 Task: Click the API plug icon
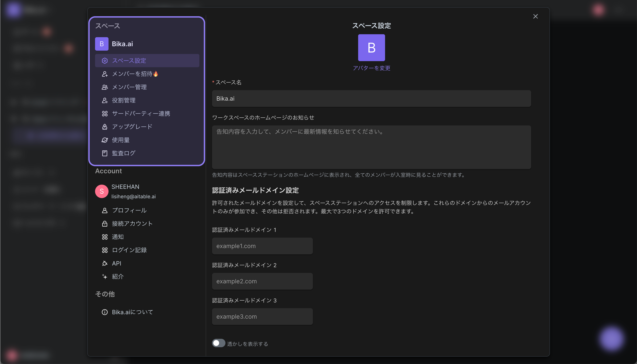(105, 264)
